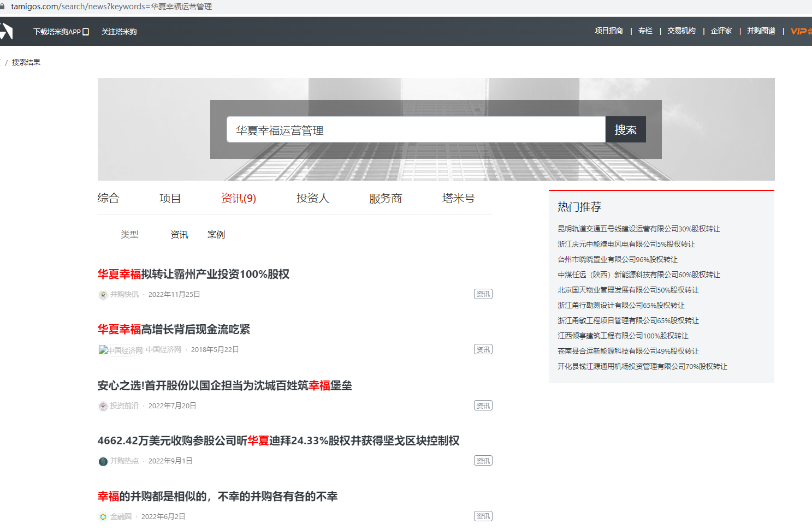This screenshot has height=530, width=812.
Task: Open 北京国天物业管理 50%股权转让 link
Action: tap(628, 290)
